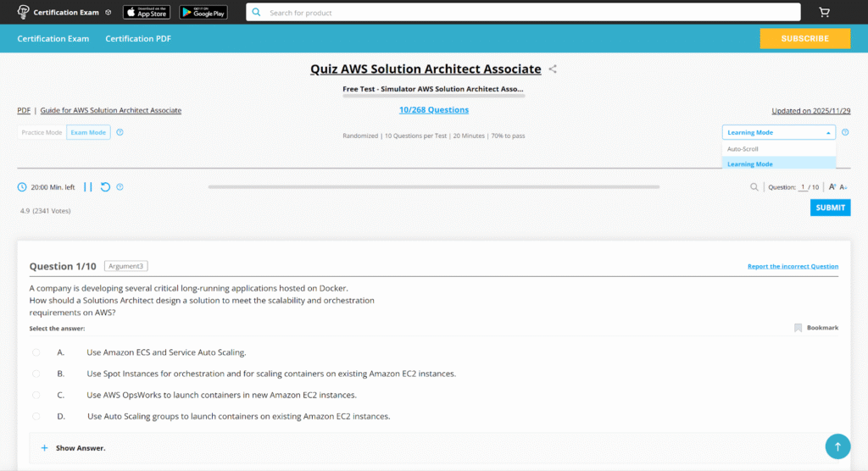Pick answer D for Auto Scaling groups
Image resolution: width=868 pixels, height=471 pixels.
(x=36, y=416)
